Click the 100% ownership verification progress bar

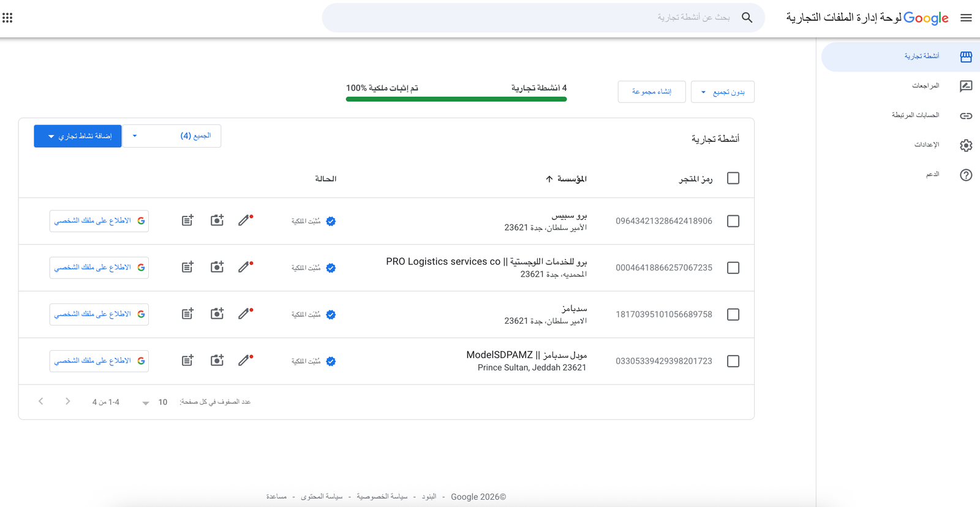point(456,99)
